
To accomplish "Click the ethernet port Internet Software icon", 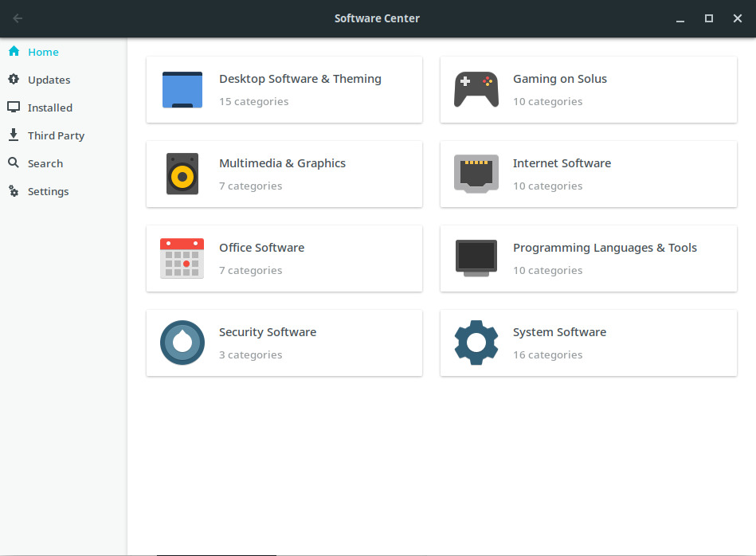I will click(476, 174).
